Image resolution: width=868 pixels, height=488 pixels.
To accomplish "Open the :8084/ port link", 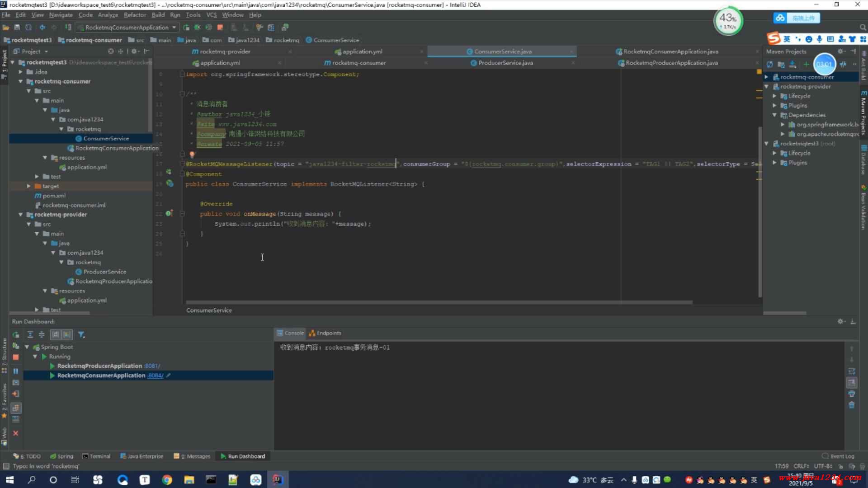I will click(156, 375).
